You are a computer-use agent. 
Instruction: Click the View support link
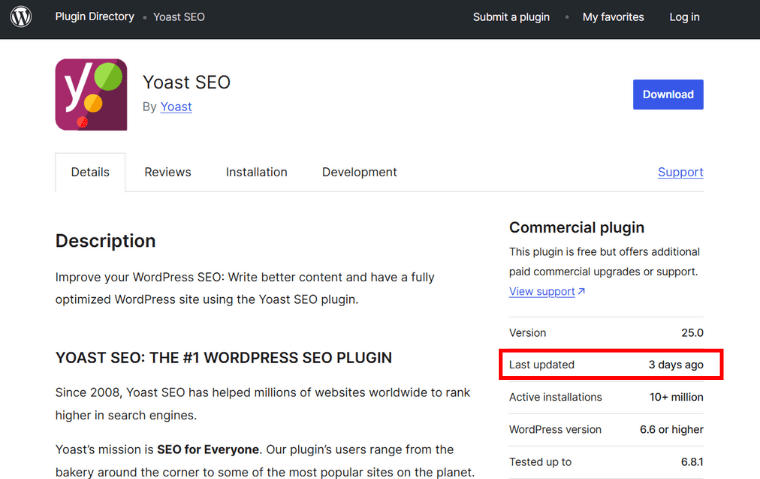542,291
